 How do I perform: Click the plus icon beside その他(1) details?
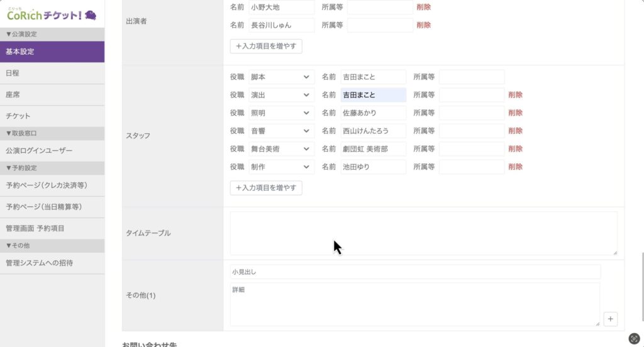pos(610,319)
